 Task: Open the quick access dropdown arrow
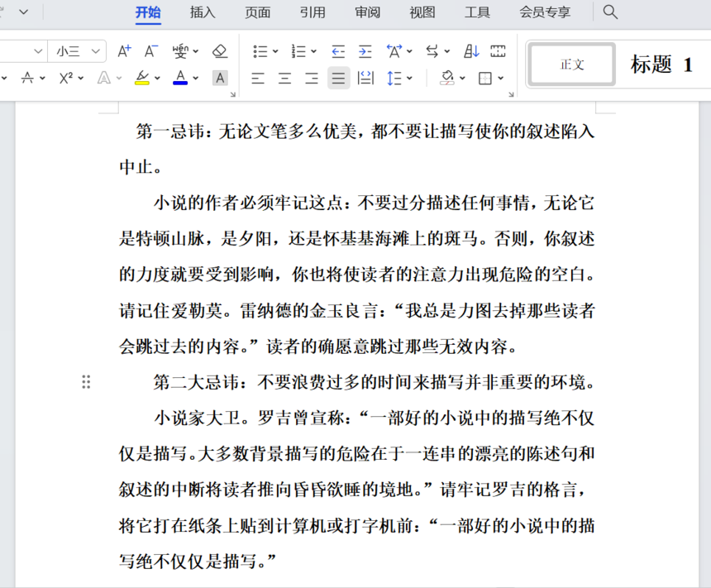point(24,12)
